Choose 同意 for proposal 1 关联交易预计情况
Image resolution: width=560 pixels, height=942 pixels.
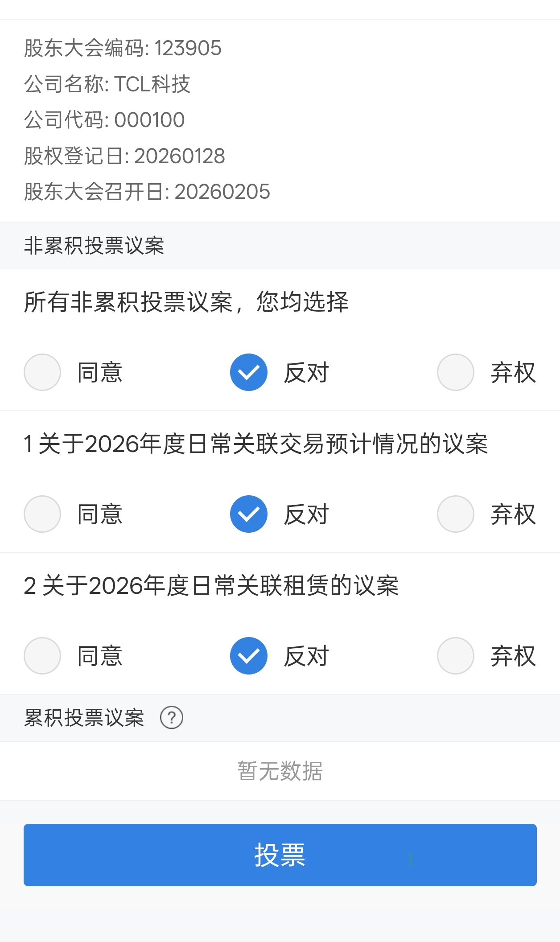click(x=42, y=514)
